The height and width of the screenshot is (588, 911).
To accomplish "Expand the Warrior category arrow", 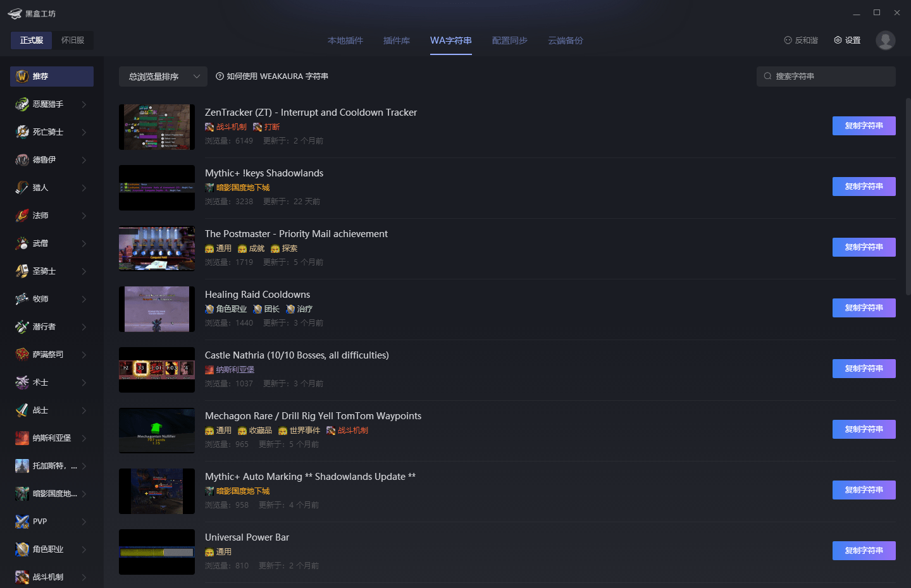I will pyautogui.click(x=84, y=410).
